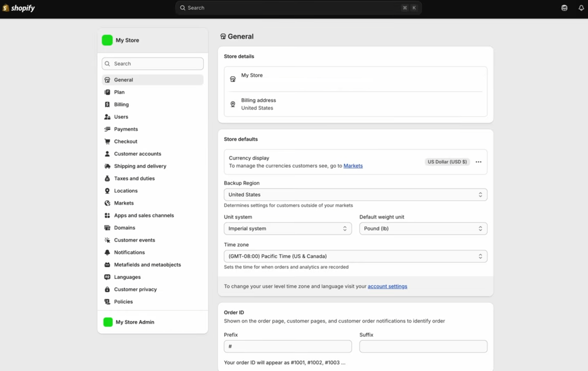Click the Payments card icon
588x371 pixels.
(x=107, y=129)
